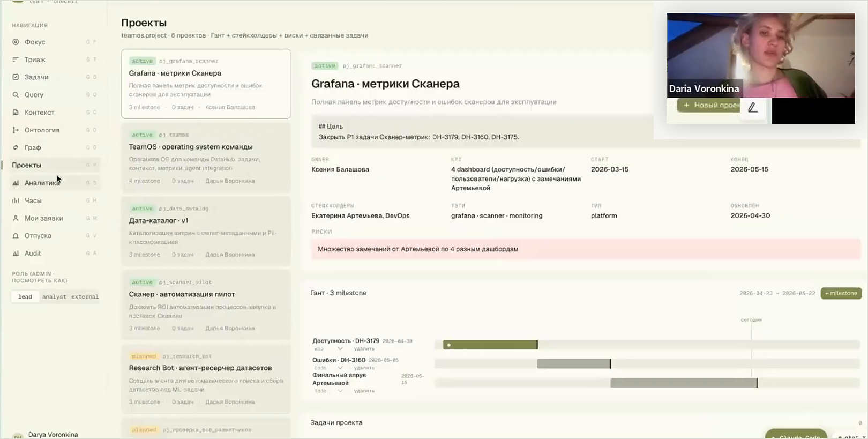Click the Gantt bar for Финальный апрув Артемьевой
The height and width of the screenshot is (439, 868).
tap(684, 383)
